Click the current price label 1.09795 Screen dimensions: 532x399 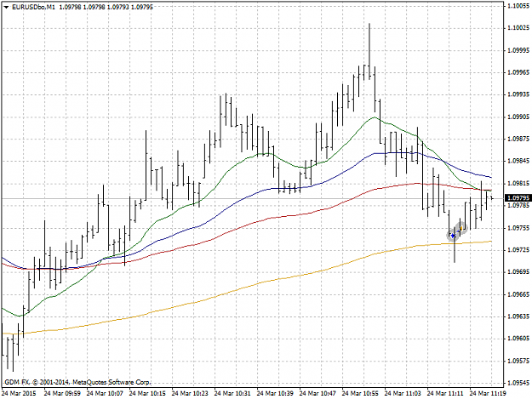click(517, 197)
